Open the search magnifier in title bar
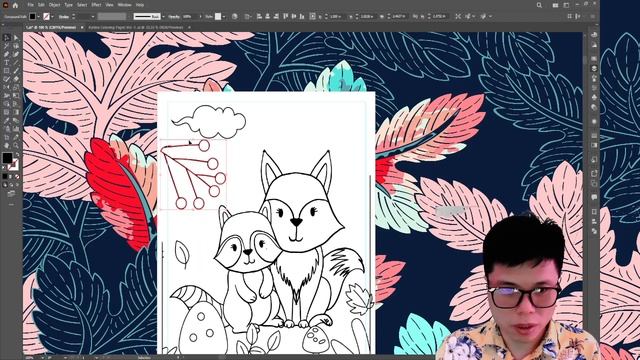640x360 pixels. pyautogui.click(x=539, y=5)
